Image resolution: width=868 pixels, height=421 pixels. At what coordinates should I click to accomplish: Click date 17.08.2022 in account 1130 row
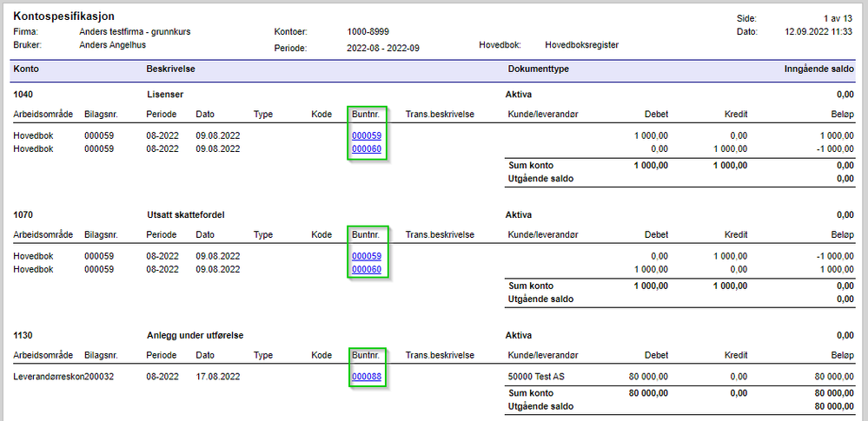pyautogui.click(x=218, y=377)
